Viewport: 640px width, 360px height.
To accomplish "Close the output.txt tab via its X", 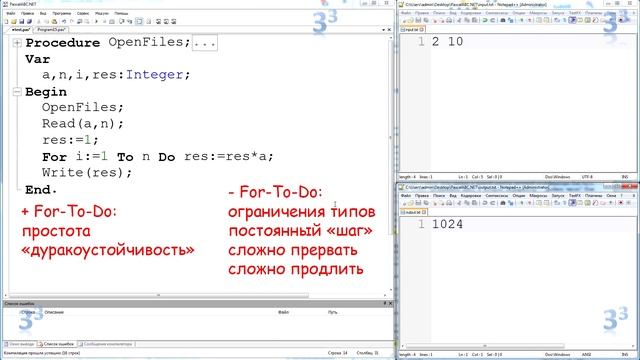I will pyautogui.click(x=424, y=212).
